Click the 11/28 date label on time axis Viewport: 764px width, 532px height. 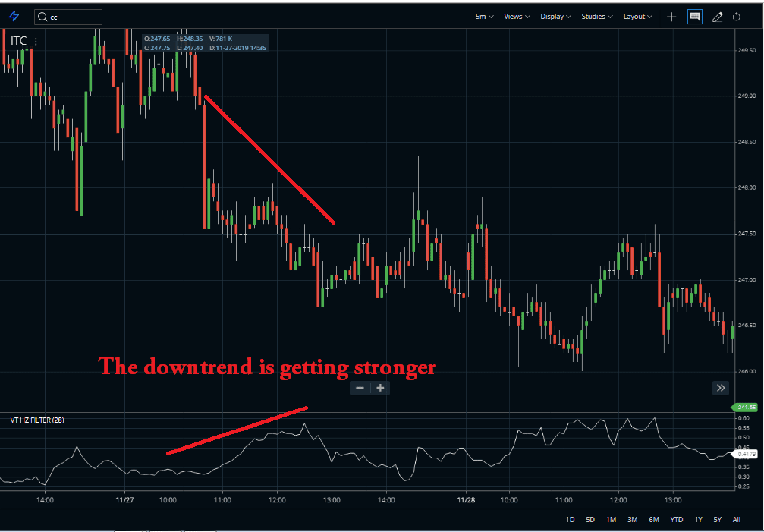coord(467,500)
